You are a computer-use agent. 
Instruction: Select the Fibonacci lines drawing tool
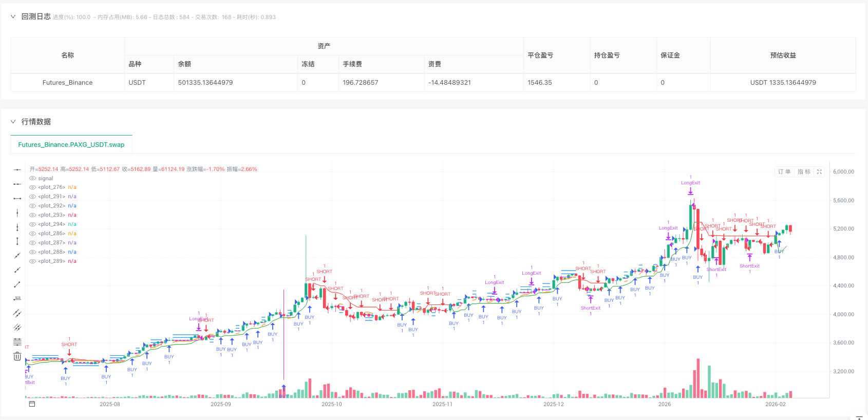(x=17, y=342)
